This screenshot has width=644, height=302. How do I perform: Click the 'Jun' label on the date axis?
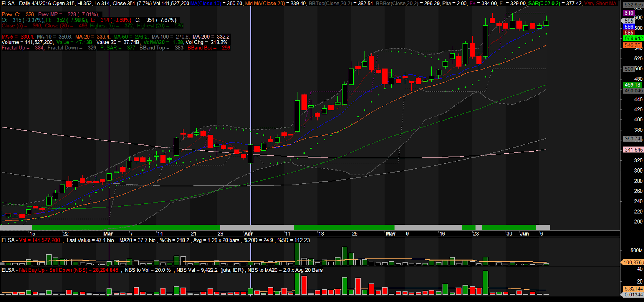tap(524, 234)
